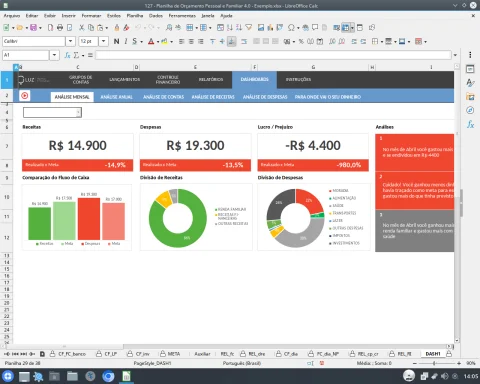
Task: Click the Print icon in toolbar
Action: [60, 28]
